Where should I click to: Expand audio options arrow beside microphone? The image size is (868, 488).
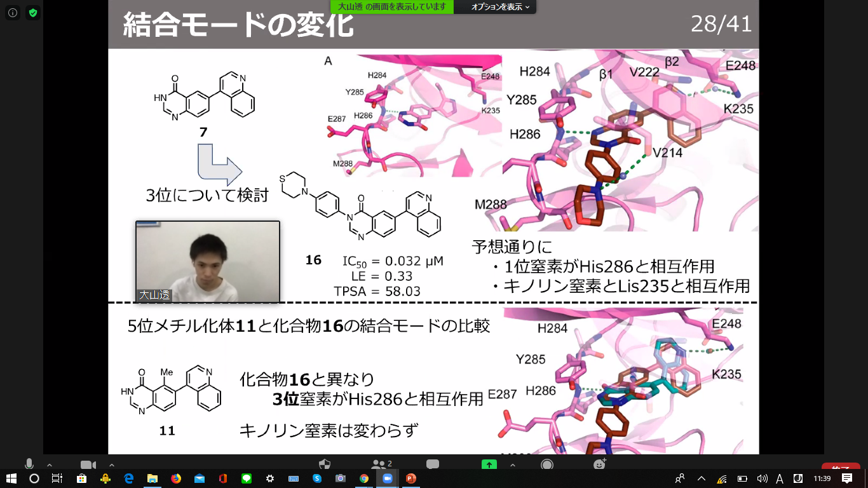click(x=50, y=464)
